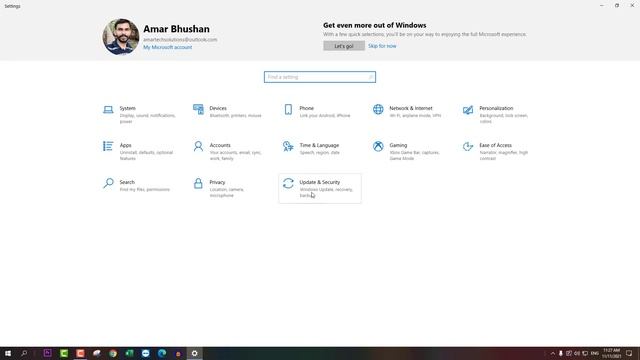Open the taskbar clock and date
This screenshot has height=360, width=640.
(x=611, y=353)
